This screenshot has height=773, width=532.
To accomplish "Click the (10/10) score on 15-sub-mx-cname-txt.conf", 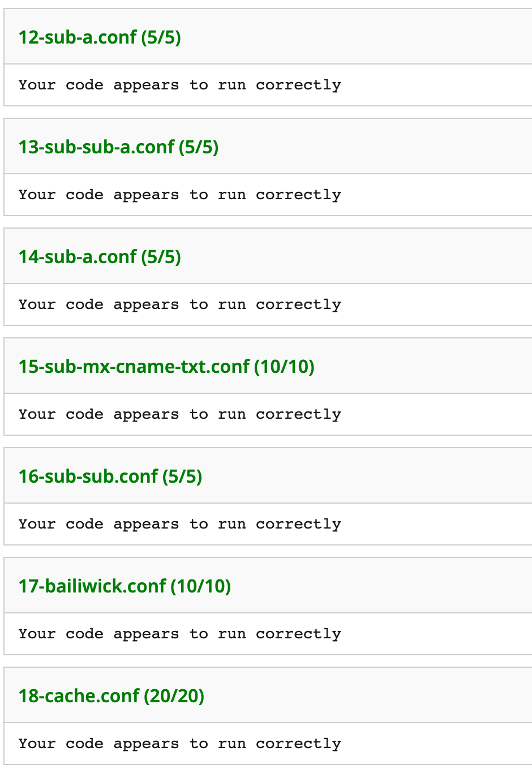I will point(284,366).
